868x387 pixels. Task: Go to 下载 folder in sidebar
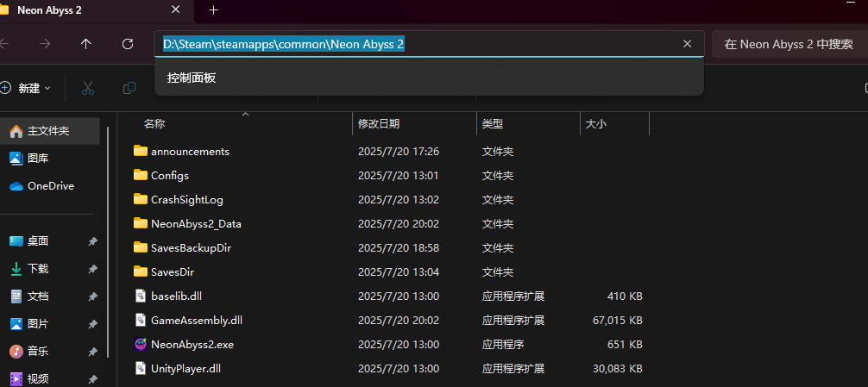coord(38,268)
